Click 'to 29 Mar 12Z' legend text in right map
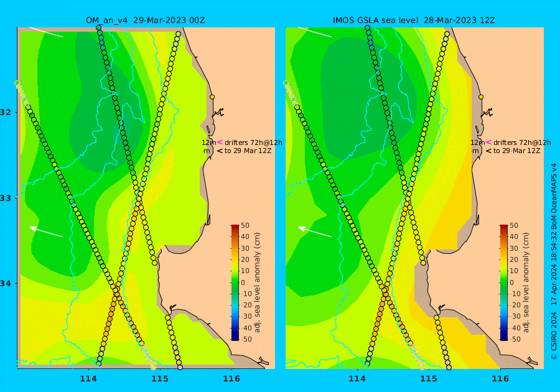The height and width of the screenshot is (392, 560). point(517,151)
